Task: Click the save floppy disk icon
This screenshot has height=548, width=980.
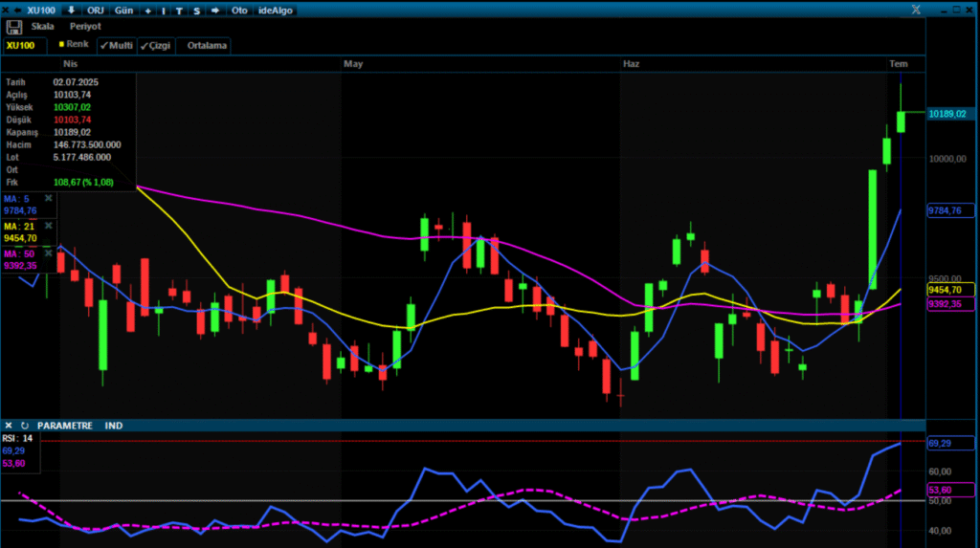Action: pos(14,27)
